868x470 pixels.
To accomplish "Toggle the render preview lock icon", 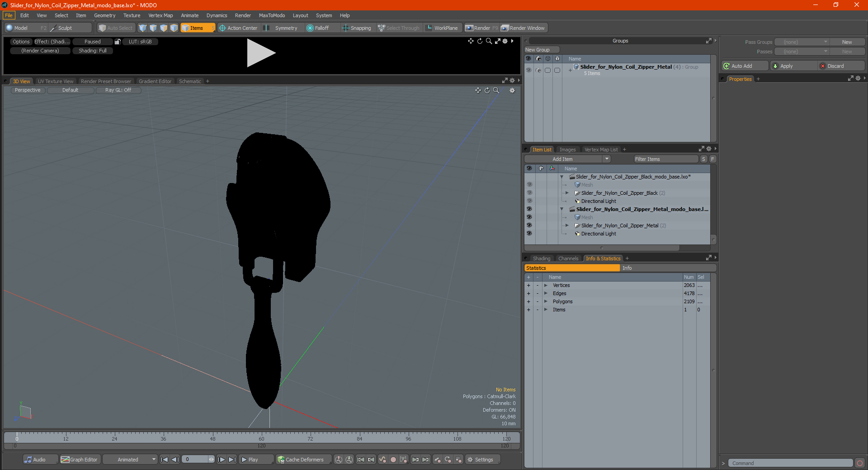I will [x=118, y=42].
